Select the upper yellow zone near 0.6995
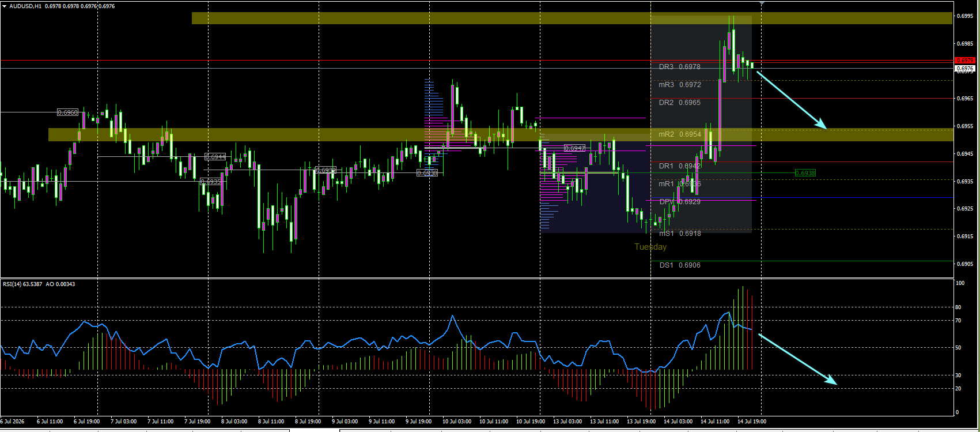Screen dimensions: 980x432 click(572, 18)
